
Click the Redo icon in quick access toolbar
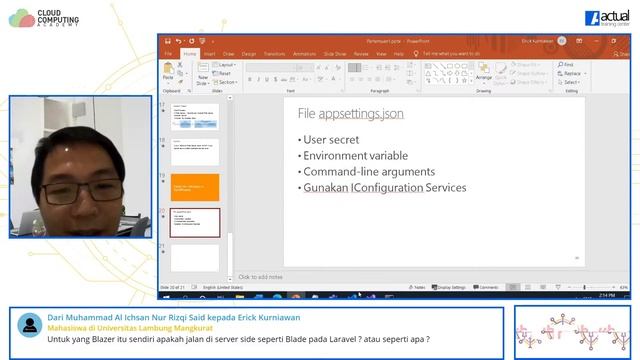(x=191, y=41)
